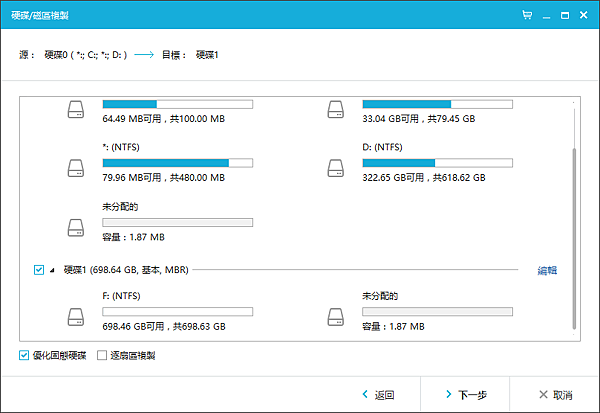600x413 pixels.
Task: Go back with the 返回 button
Action: 377,394
